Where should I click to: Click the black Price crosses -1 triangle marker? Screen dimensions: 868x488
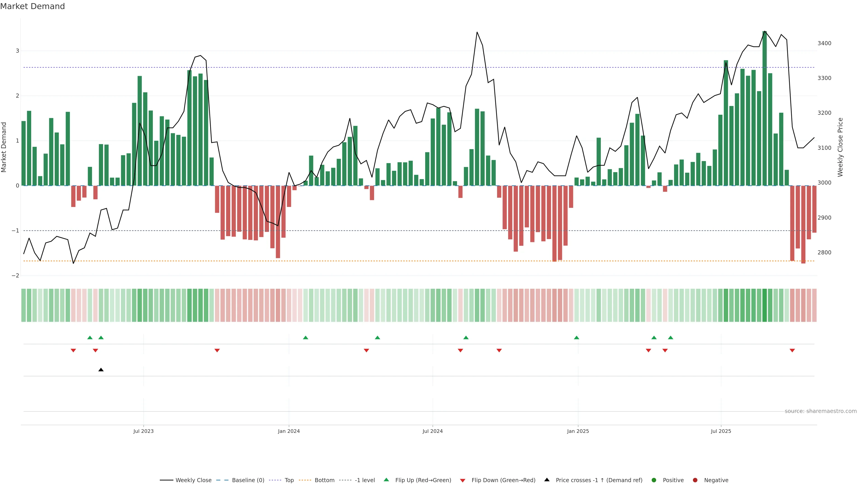click(101, 370)
